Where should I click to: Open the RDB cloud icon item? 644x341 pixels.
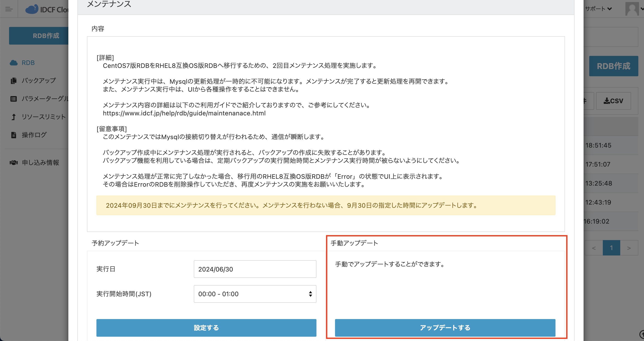pyautogui.click(x=14, y=63)
